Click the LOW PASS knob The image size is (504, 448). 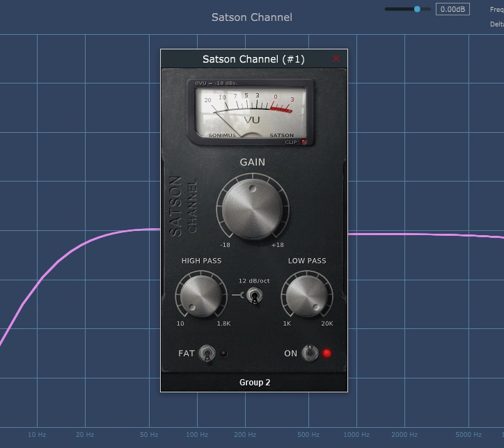coord(306,296)
